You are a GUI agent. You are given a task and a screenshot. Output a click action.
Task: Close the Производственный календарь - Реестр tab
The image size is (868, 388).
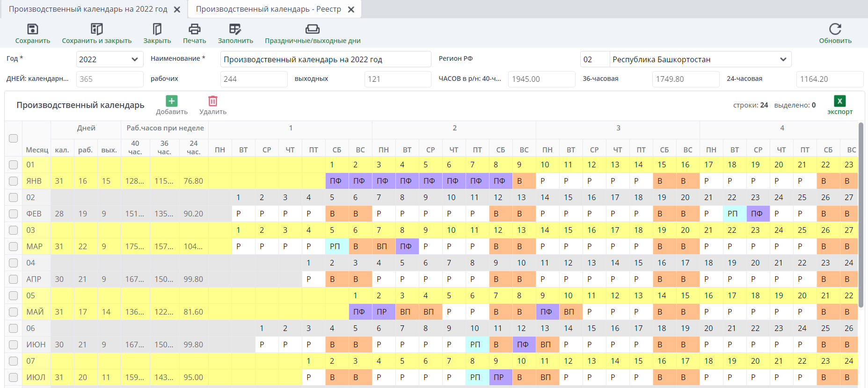(351, 9)
